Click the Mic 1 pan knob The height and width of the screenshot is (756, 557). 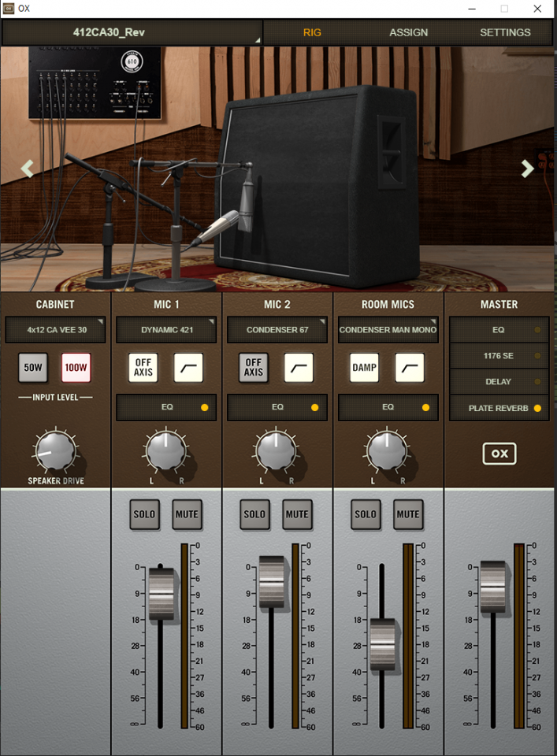point(166,450)
